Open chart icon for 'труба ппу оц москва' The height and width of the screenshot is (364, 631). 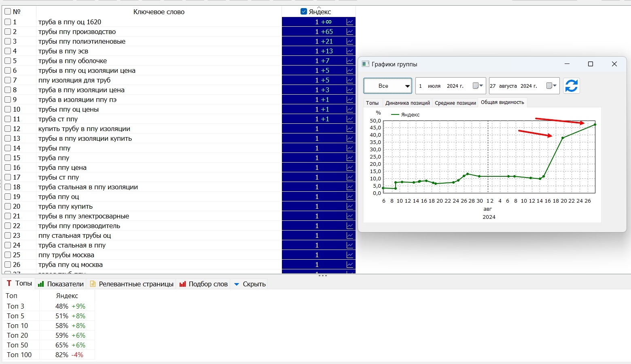pyautogui.click(x=350, y=265)
